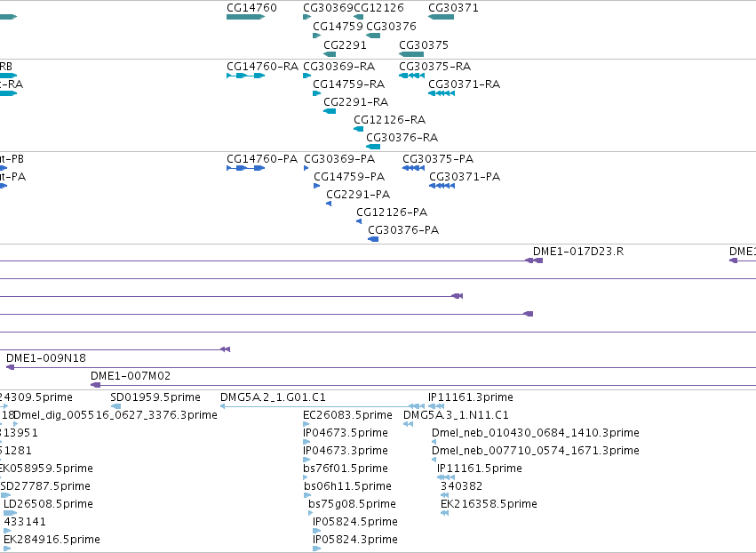Click the CG30376 gene label

click(x=391, y=27)
